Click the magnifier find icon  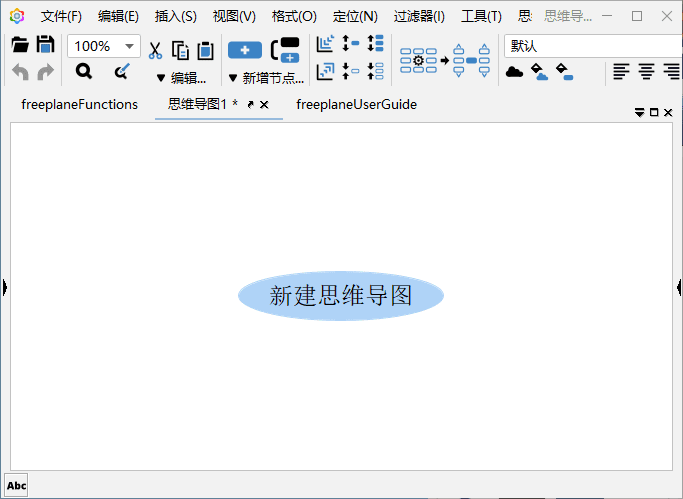click(84, 71)
